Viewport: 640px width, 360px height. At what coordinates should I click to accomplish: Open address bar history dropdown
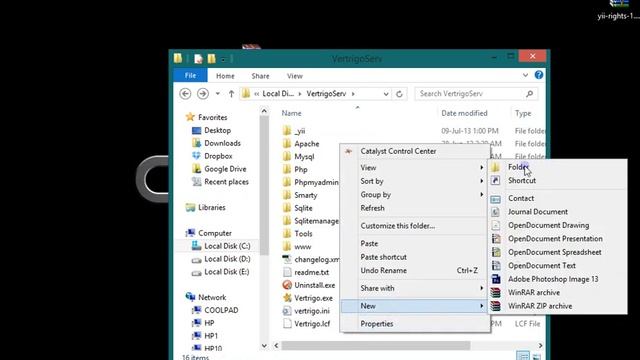386,94
